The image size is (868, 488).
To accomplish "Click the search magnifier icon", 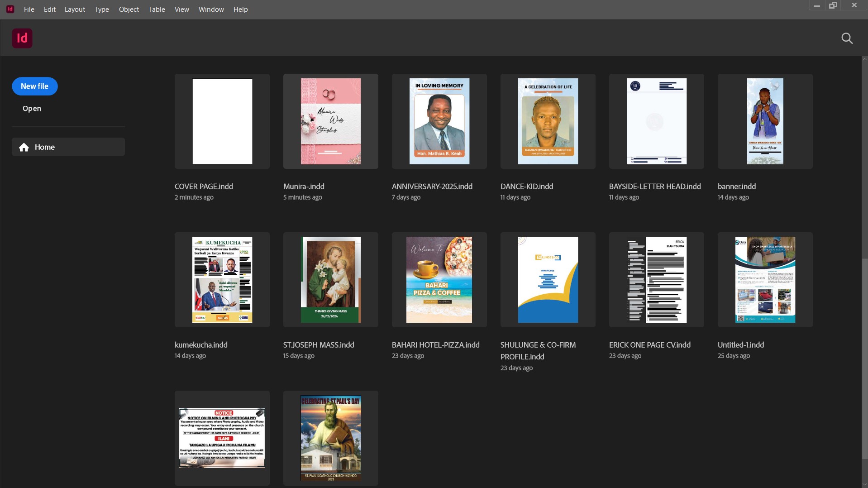I will point(847,38).
